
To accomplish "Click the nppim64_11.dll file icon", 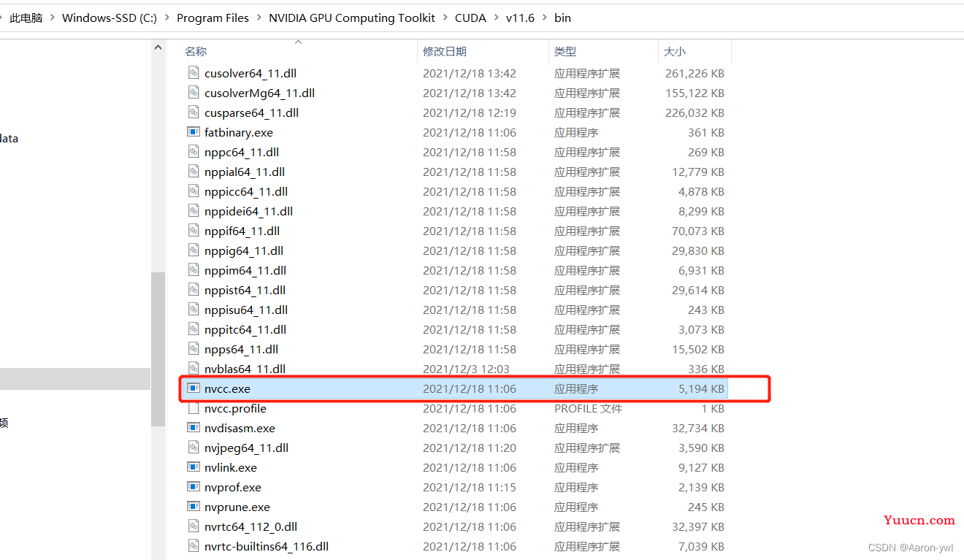I will [x=194, y=270].
